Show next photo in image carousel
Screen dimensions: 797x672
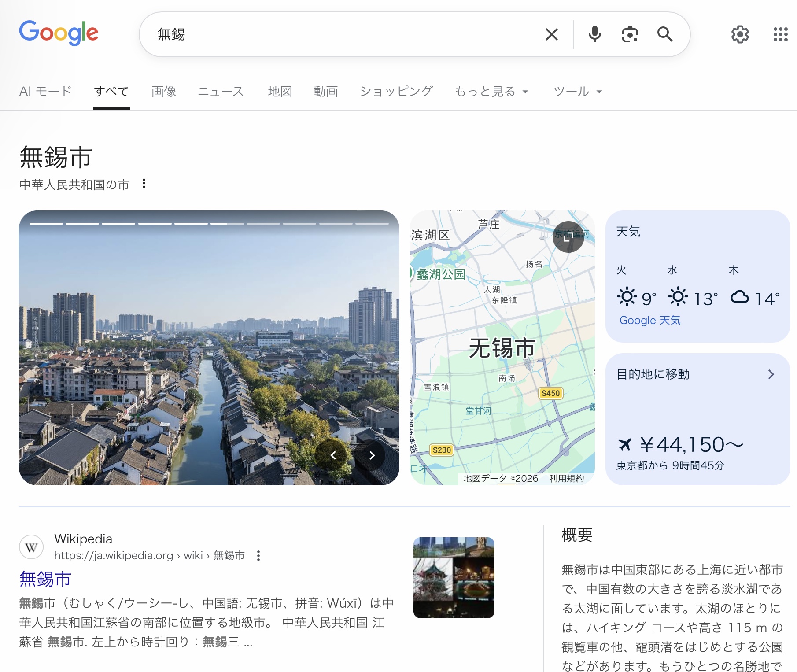click(x=372, y=455)
